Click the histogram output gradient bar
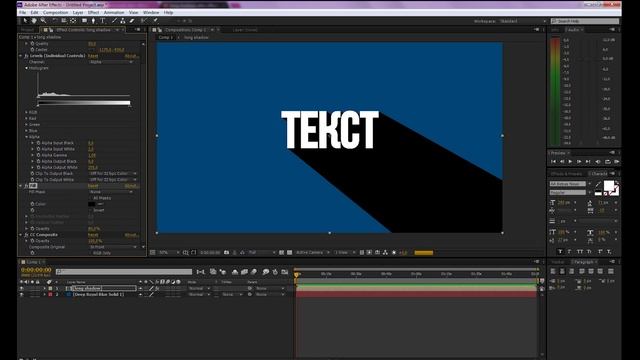Image resolution: width=640 pixels, height=360 pixels. click(84, 103)
